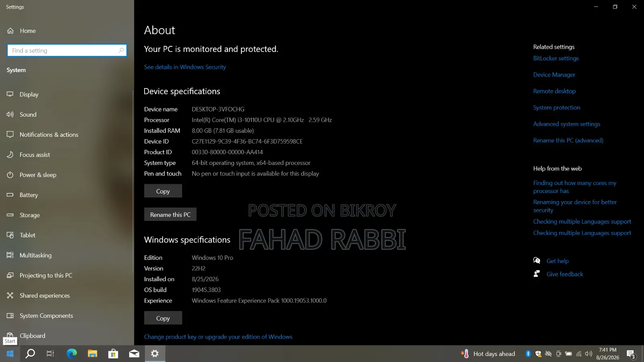Open Device Manager link
Viewport: 644px width, 362px height.
[x=554, y=75]
